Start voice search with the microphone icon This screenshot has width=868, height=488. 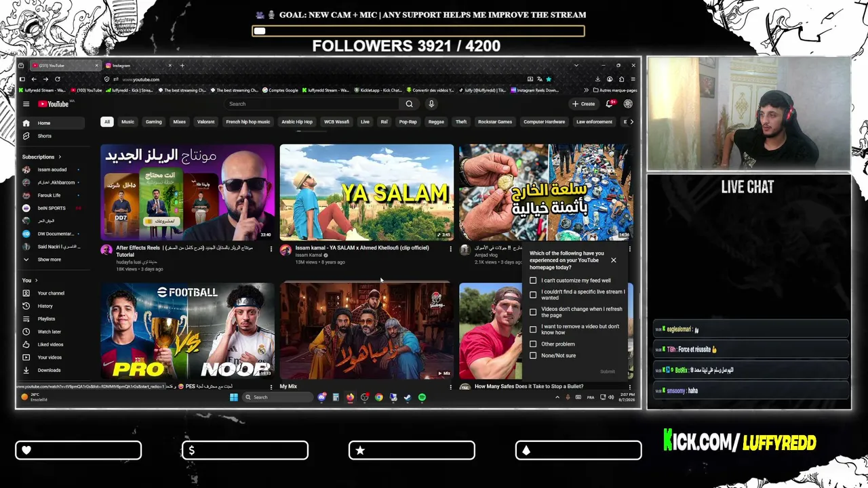point(431,104)
